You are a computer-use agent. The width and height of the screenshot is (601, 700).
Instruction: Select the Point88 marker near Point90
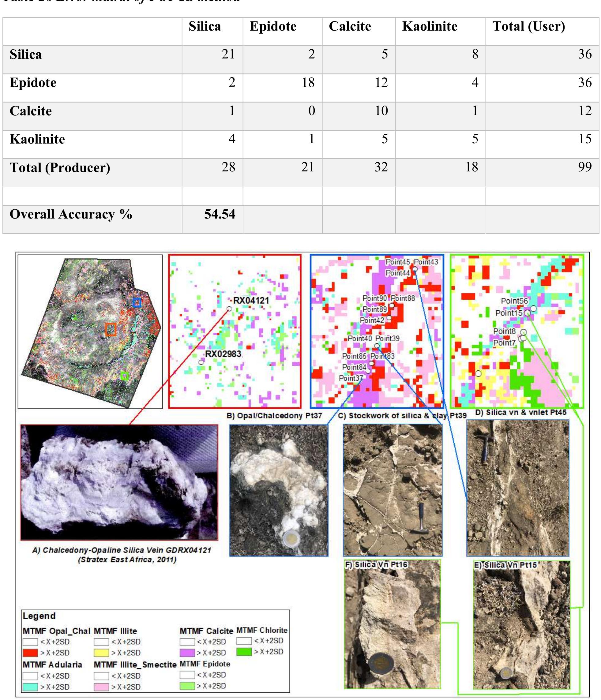coord(392,305)
